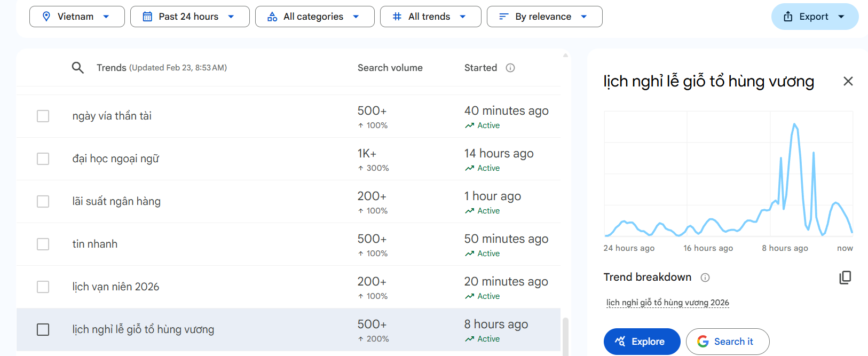Click the Active trending icon for đại học ngoại ngữ

[470, 168]
